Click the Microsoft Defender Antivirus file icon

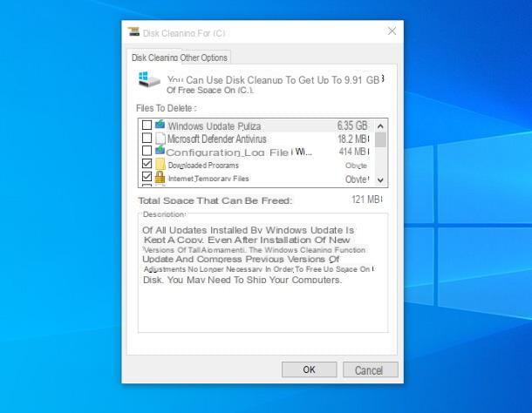pos(160,139)
